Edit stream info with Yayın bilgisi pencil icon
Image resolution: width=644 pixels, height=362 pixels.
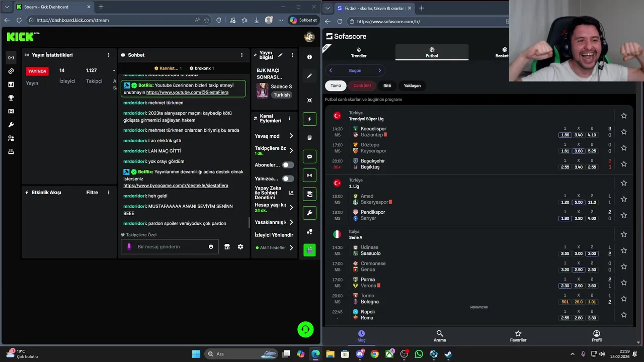click(280, 55)
